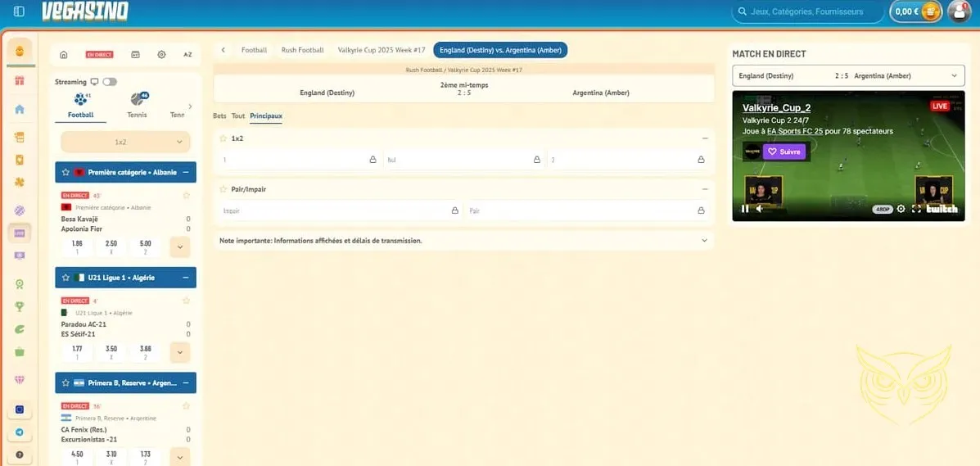Viewport: 980px width, 466px height.
Task: Open the 1x2 market type dropdown
Action: 125,143
